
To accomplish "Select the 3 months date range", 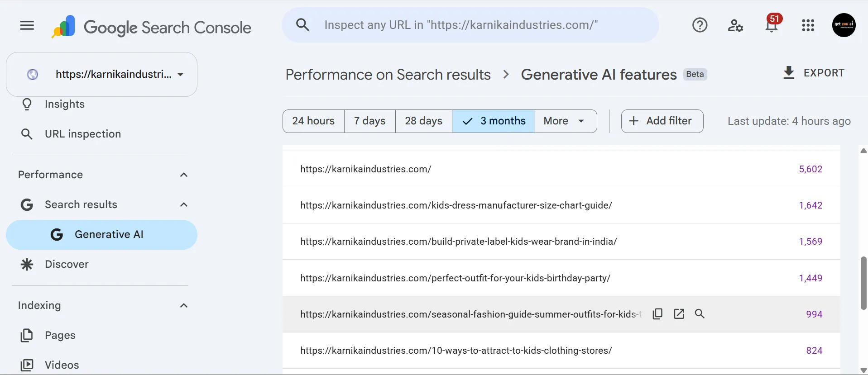I will [493, 121].
